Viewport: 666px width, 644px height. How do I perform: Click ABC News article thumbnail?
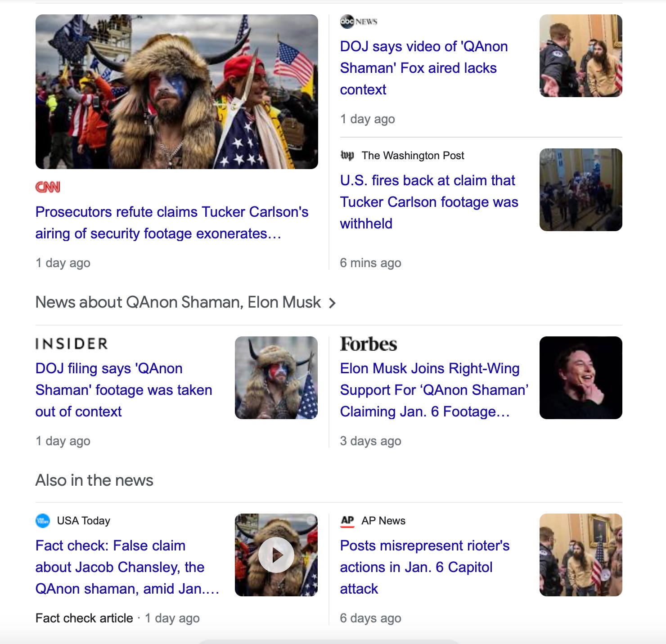tap(581, 56)
